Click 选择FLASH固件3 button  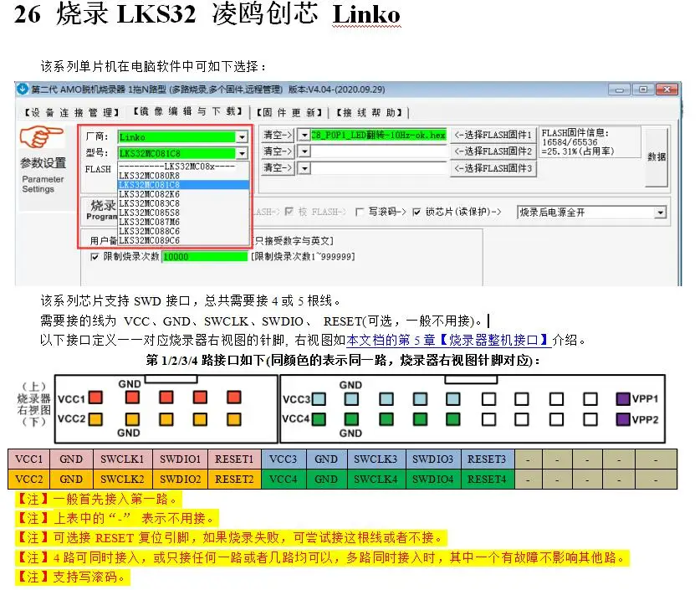(493, 168)
